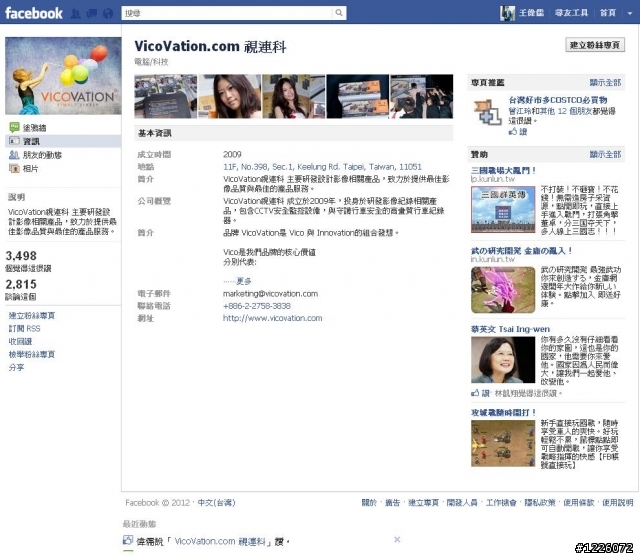Go to 首頁 home in top bar
Viewport: 640px width, 556px height.
click(x=608, y=13)
